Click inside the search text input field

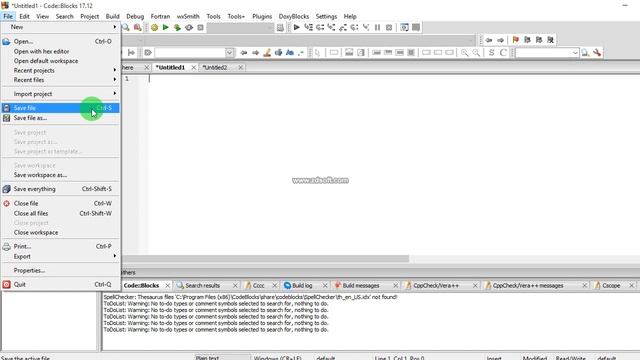pos(190,53)
